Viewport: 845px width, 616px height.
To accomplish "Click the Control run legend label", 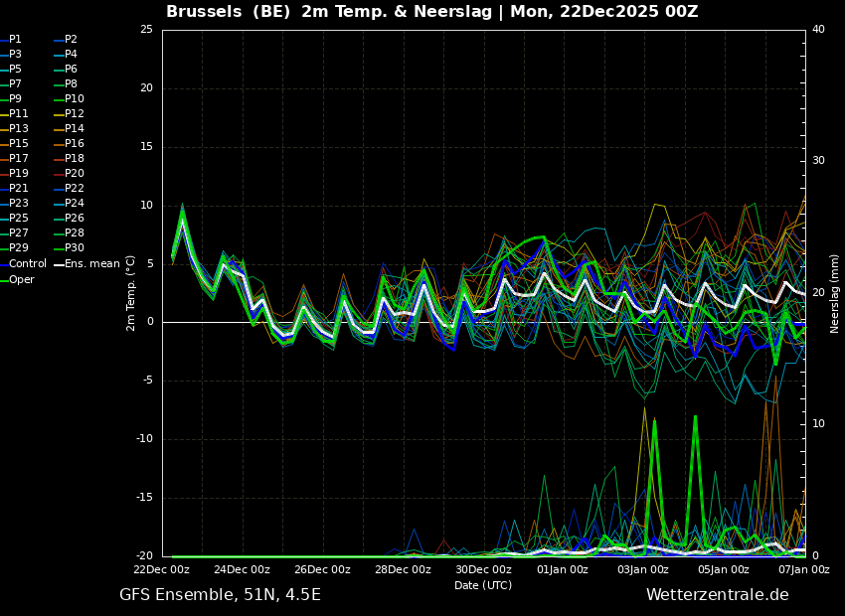I will 28,264.
